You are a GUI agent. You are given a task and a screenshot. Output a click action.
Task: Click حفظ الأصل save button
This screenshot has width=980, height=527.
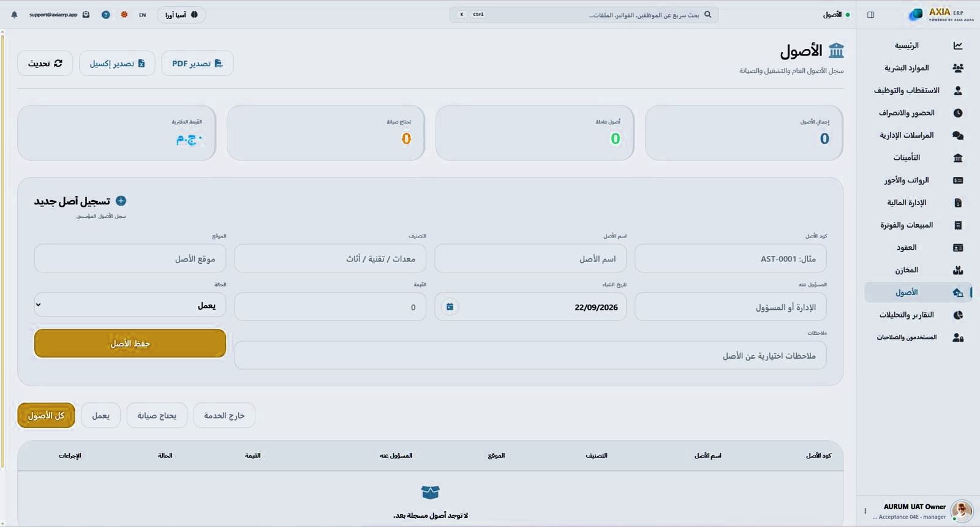pos(130,343)
